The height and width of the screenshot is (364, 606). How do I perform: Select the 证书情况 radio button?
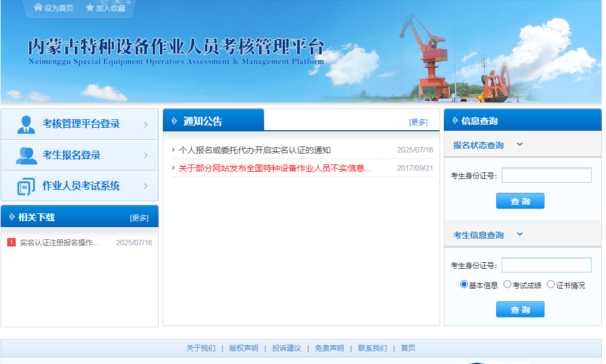[x=551, y=284]
